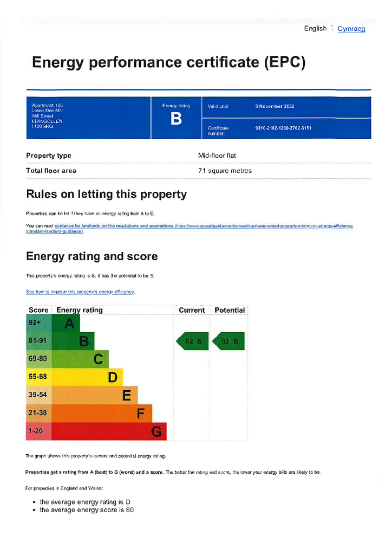
Task: Click the yellow D rating bar
Action: 87,377
